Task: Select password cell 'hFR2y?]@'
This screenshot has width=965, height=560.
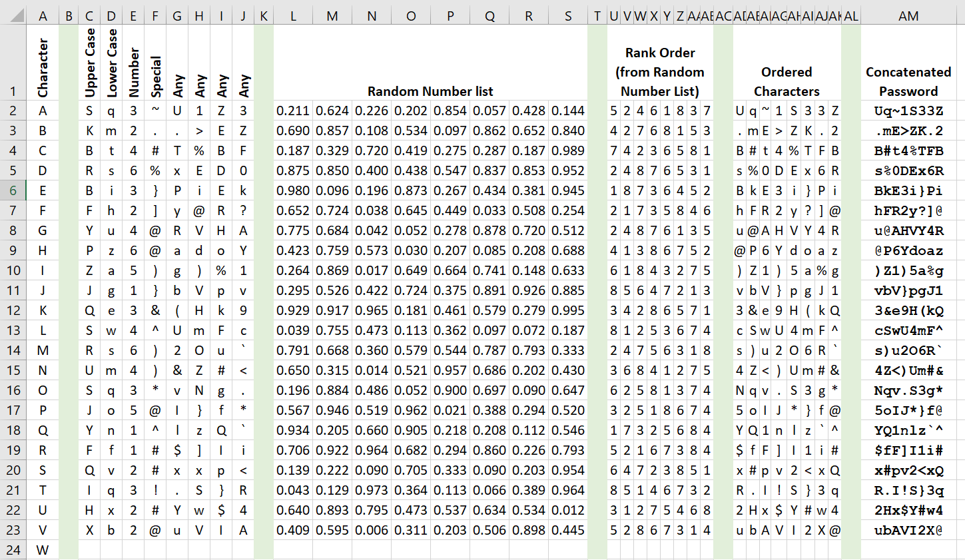Action: click(x=908, y=210)
